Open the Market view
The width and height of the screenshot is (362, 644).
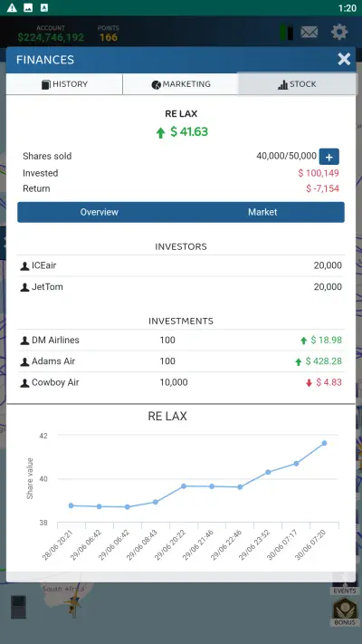coord(262,212)
